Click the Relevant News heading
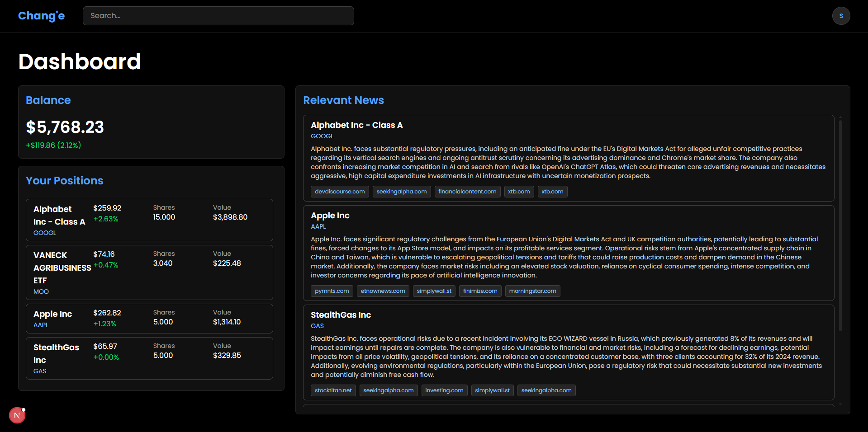Viewport: 868px width, 432px height. tap(343, 100)
